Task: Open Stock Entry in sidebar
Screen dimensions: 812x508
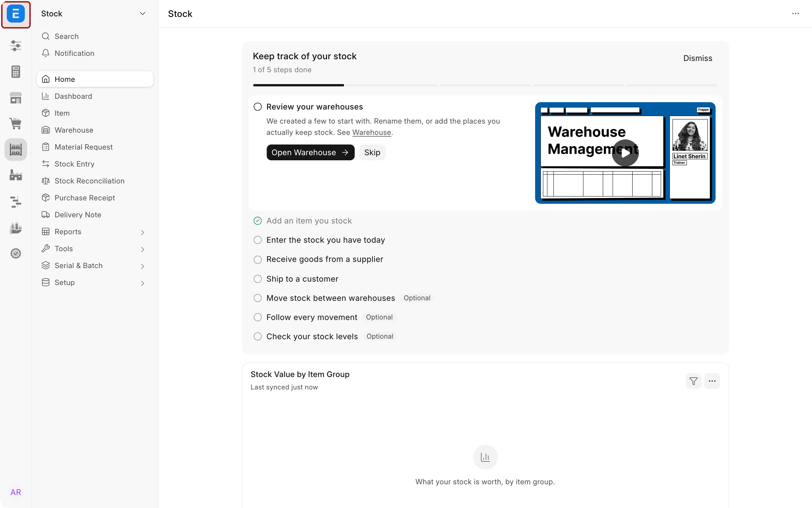Action: 95,164
